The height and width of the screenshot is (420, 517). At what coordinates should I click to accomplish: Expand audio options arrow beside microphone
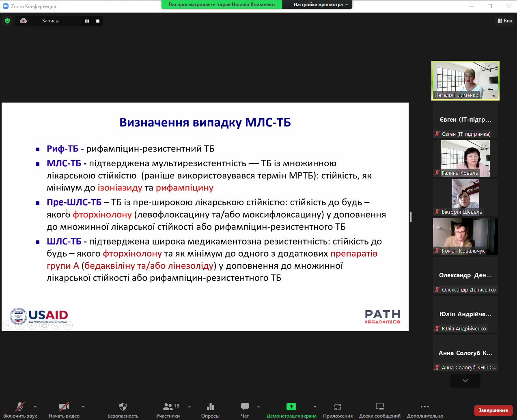(35, 406)
